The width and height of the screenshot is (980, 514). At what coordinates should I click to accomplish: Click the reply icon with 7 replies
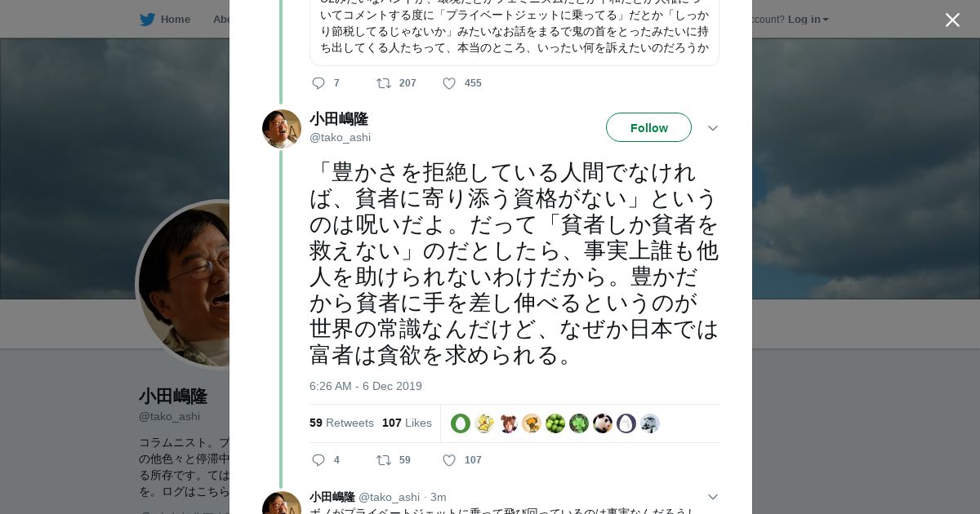click(318, 83)
